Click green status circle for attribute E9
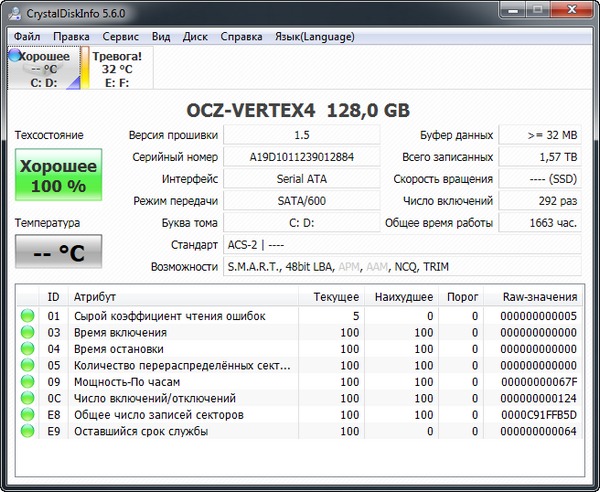This screenshot has height=492, width=600. (27, 431)
